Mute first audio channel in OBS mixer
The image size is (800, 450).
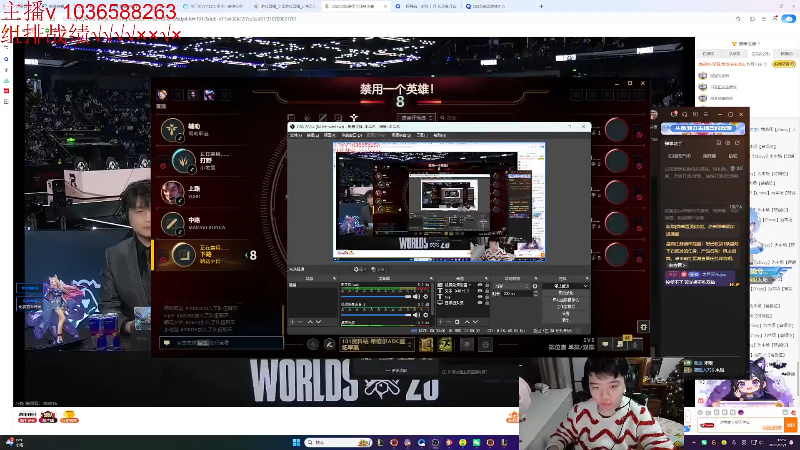tap(416, 296)
